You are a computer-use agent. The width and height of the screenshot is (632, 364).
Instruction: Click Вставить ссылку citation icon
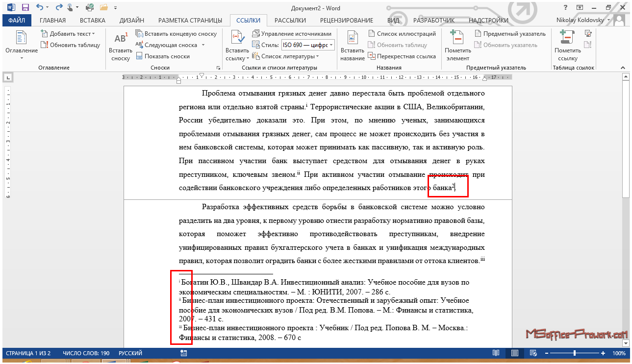click(x=237, y=38)
